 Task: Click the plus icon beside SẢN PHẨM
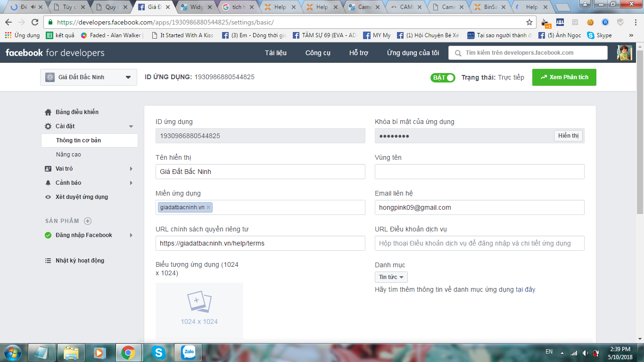pos(88,221)
